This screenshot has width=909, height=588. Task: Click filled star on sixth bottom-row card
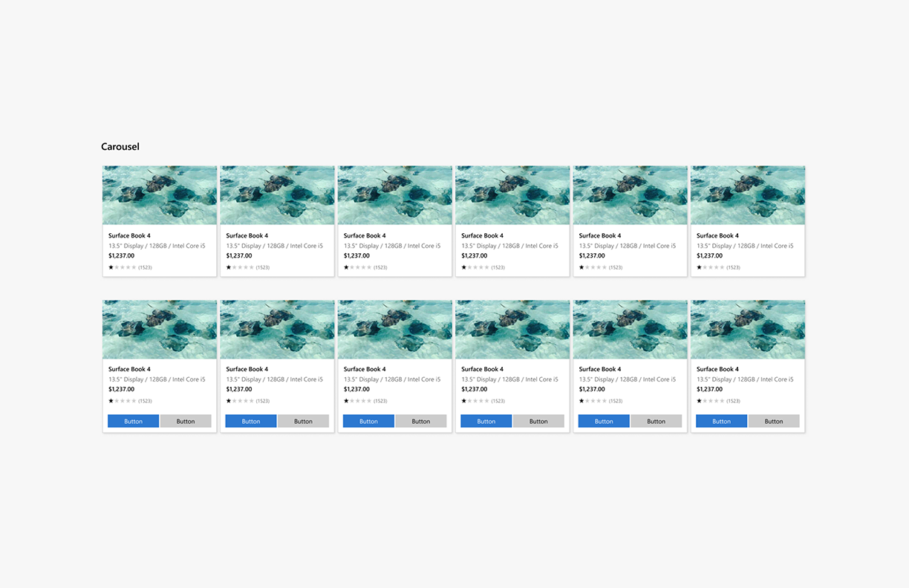pos(699,401)
